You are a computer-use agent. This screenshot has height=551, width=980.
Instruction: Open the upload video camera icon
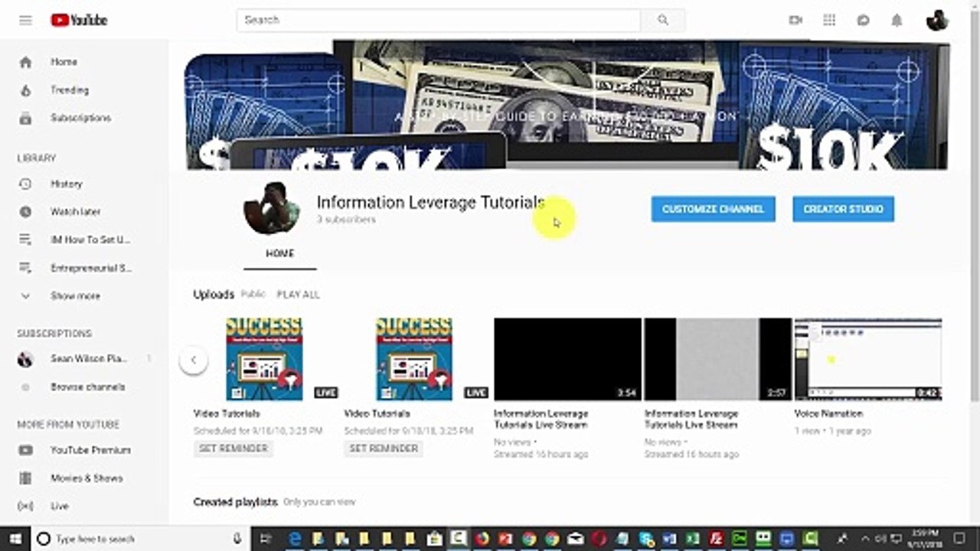click(x=795, y=20)
